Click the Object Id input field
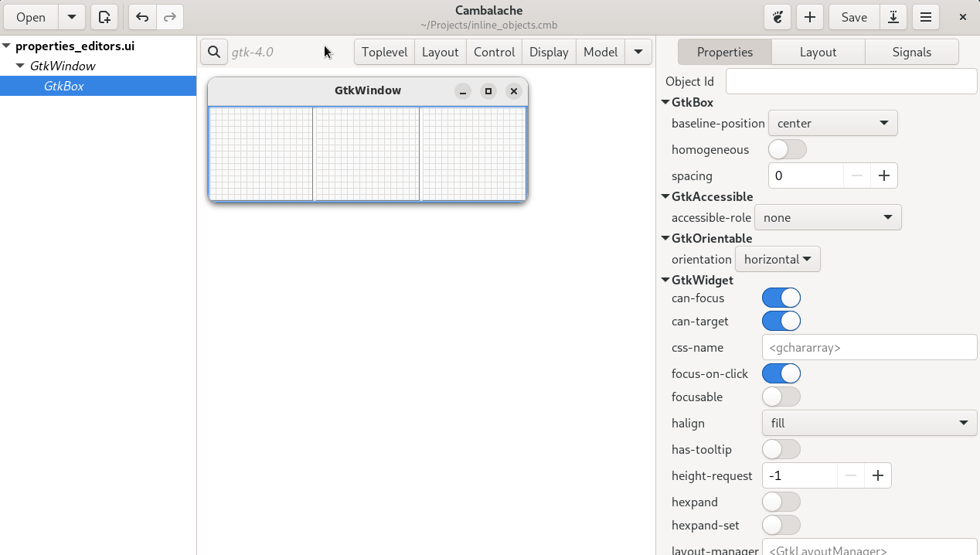 coord(852,81)
